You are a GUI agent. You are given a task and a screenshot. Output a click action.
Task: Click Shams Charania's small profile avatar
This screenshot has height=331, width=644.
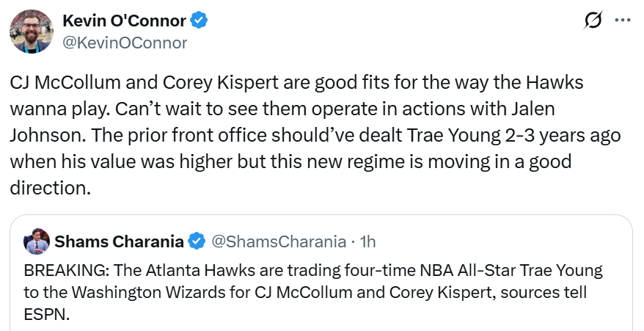click(37, 241)
